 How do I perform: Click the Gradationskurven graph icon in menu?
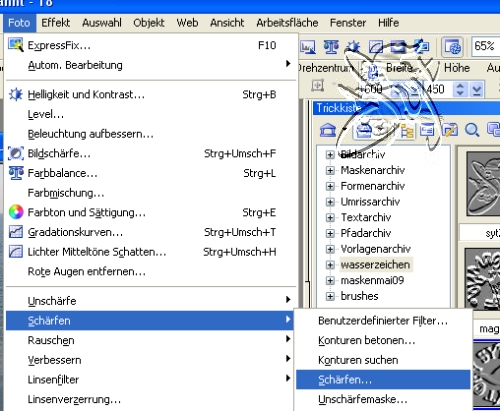pyautogui.click(x=16, y=232)
